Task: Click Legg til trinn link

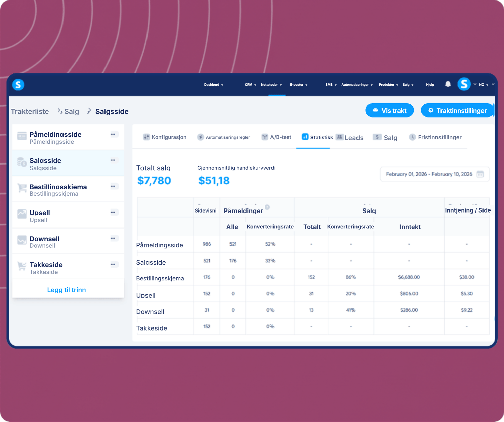Action: [67, 290]
